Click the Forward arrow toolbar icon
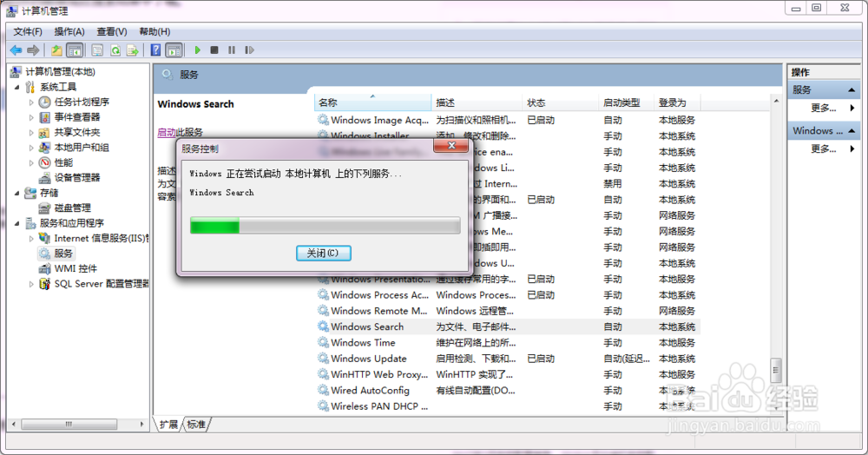This screenshot has height=455, width=868. pyautogui.click(x=33, y=50)
